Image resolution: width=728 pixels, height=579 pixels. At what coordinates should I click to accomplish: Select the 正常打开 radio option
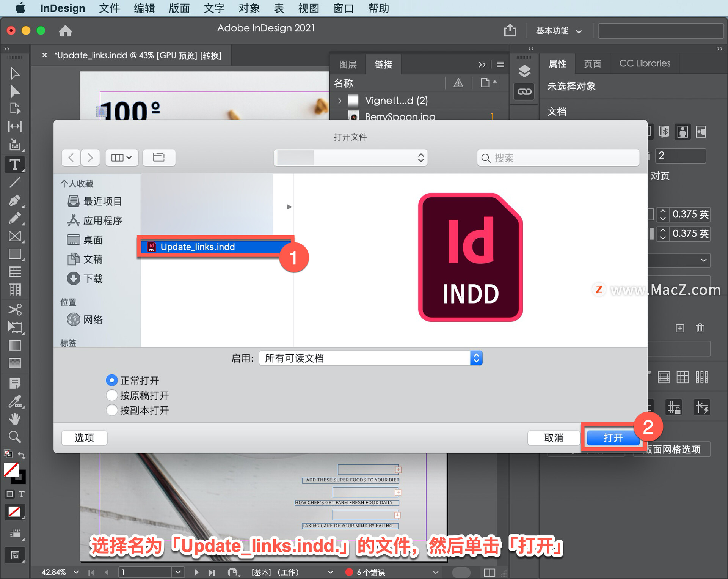coord(111,380)
